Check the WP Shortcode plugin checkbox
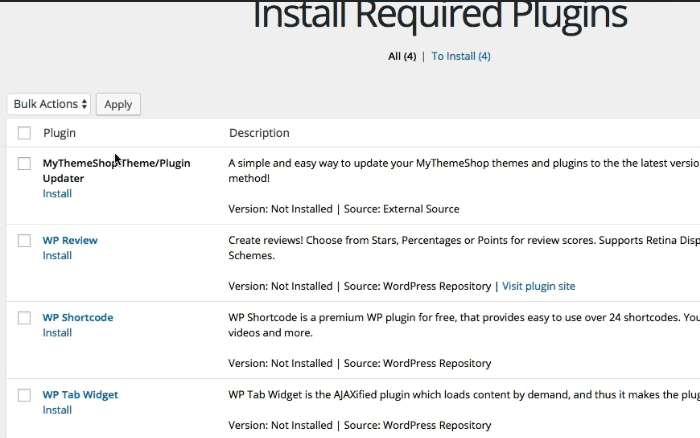Screen dimensions: 700x438 (x=24, y=318)
